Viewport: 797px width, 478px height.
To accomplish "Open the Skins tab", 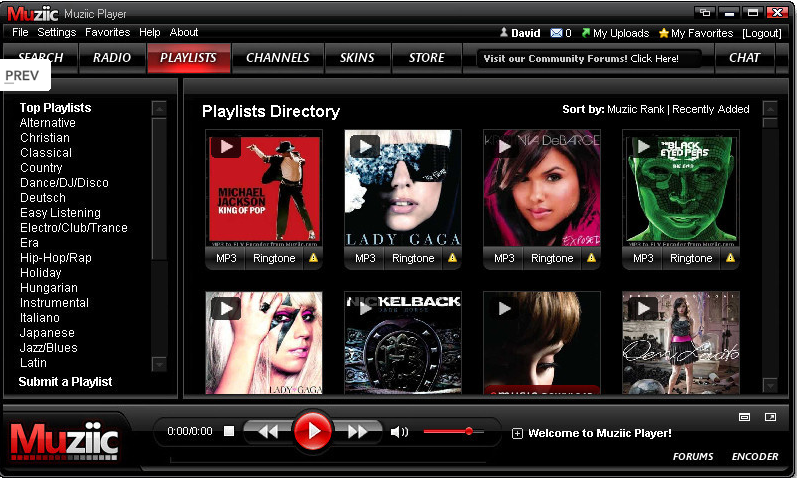I will click(x=357, y=58).
